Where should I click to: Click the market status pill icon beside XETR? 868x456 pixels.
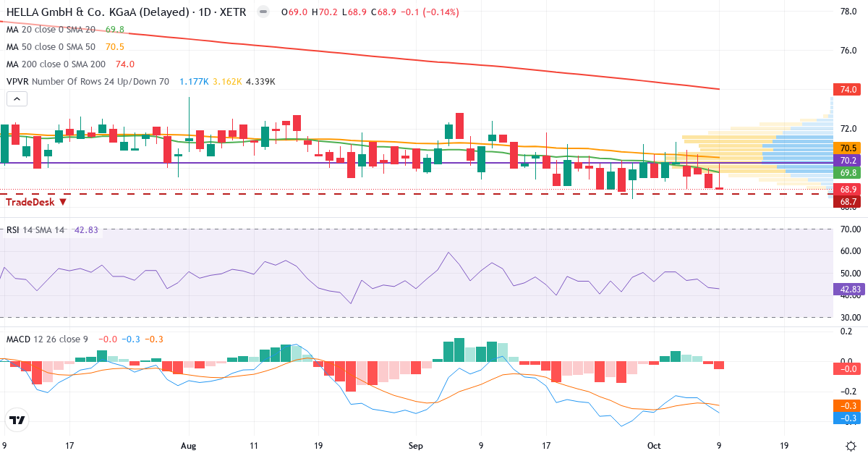click(263, 12)
